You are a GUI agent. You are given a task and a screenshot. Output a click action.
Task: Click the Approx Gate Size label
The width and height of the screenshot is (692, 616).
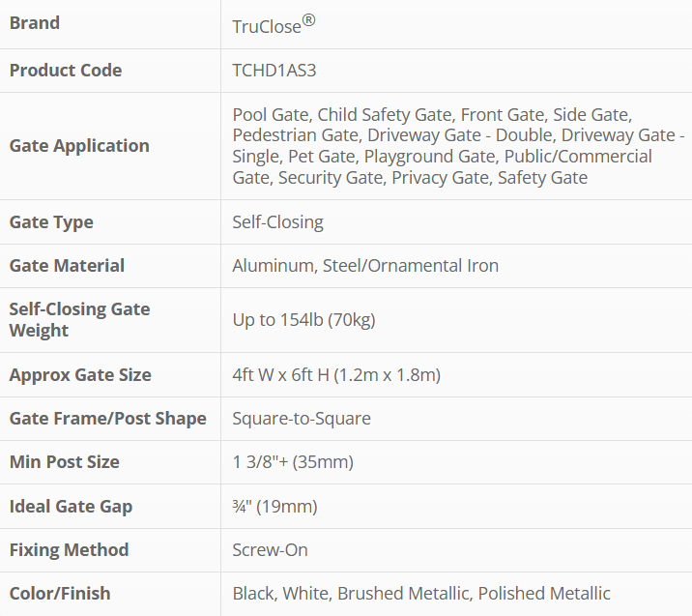point(80,375)
